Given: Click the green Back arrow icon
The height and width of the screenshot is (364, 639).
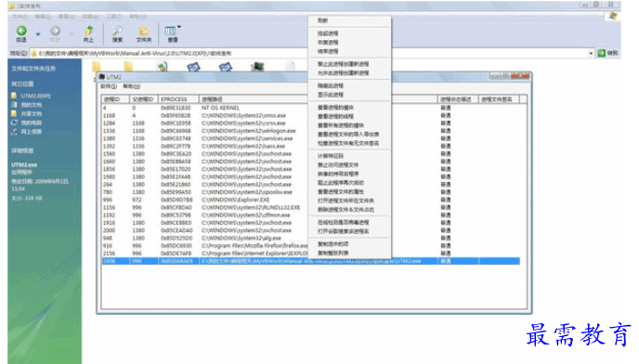Looking at the screenshot, I should (x=21, y=31).
